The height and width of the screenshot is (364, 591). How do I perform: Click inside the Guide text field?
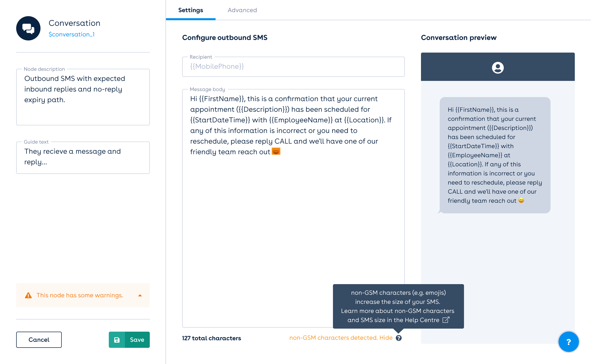[83, 158]
